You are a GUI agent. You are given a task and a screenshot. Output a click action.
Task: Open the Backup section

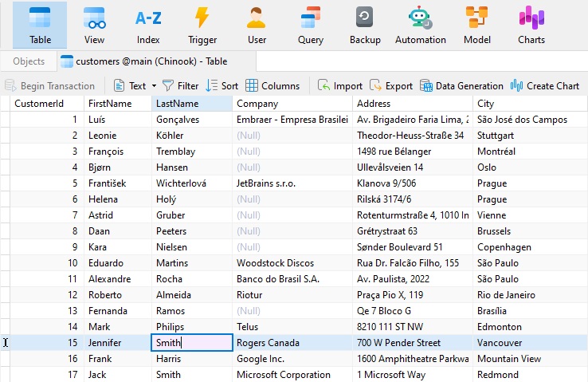[x=365, y=26]
